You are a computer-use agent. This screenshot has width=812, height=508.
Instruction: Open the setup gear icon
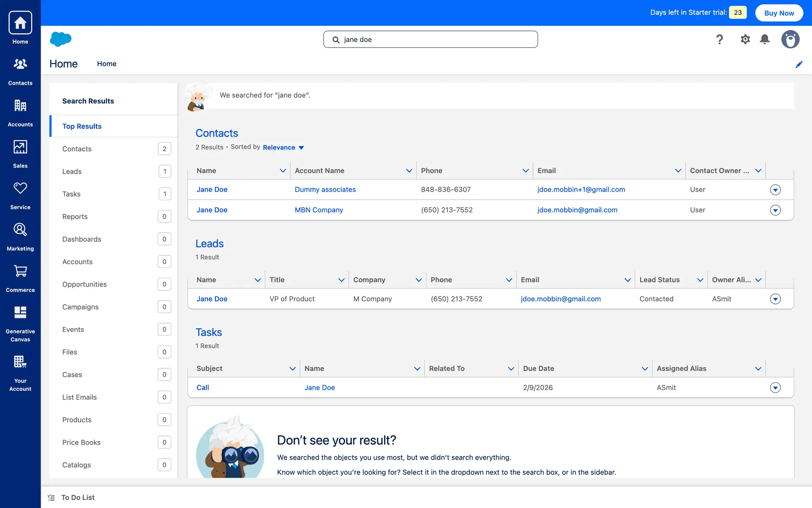point(745,39)
